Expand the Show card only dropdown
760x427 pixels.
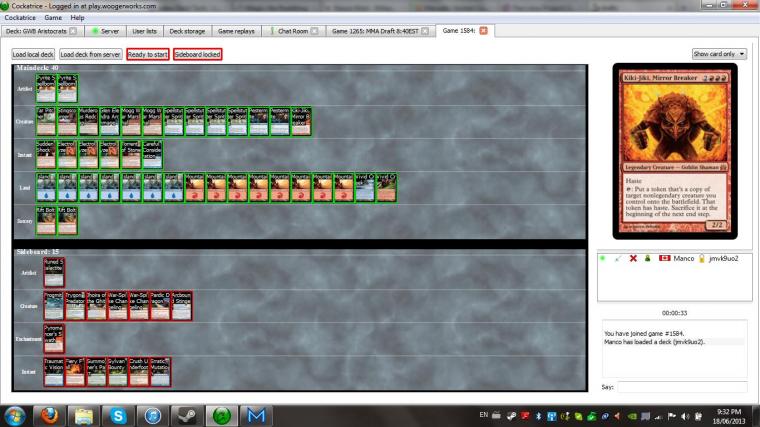(x=719, y=54)
